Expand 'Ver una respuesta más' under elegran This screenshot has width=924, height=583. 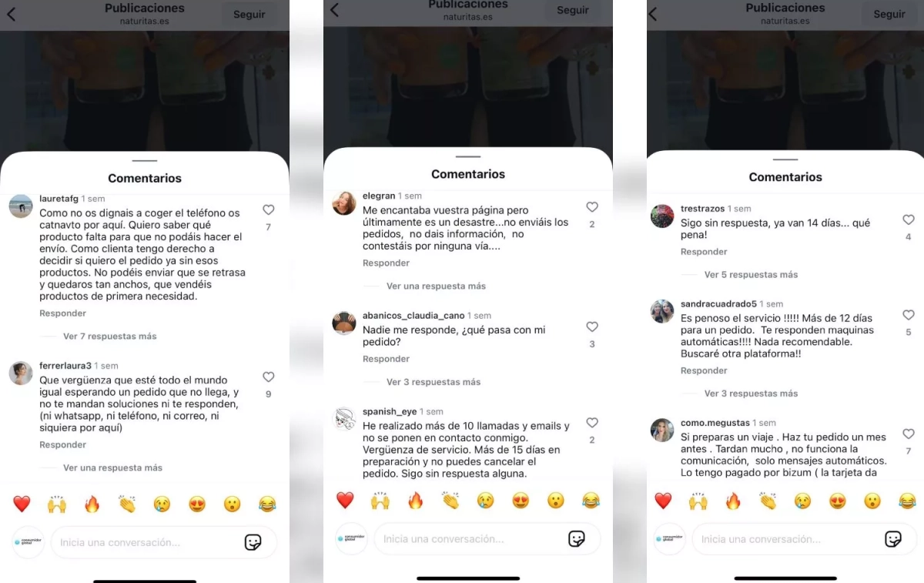(x=436, y=286)
